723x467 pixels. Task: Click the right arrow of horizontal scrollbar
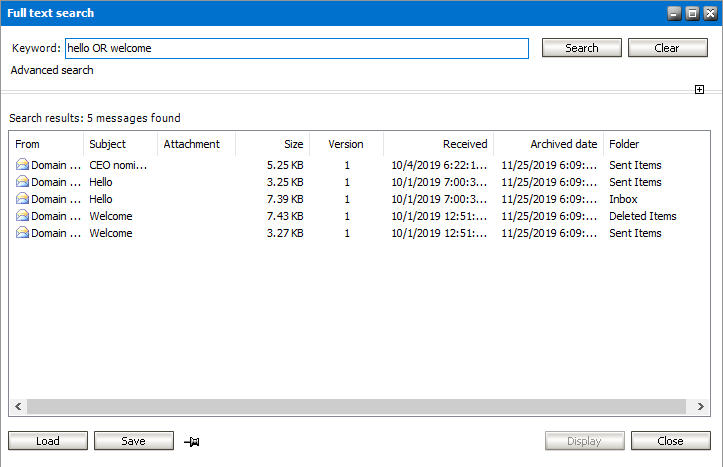[700, 406]
